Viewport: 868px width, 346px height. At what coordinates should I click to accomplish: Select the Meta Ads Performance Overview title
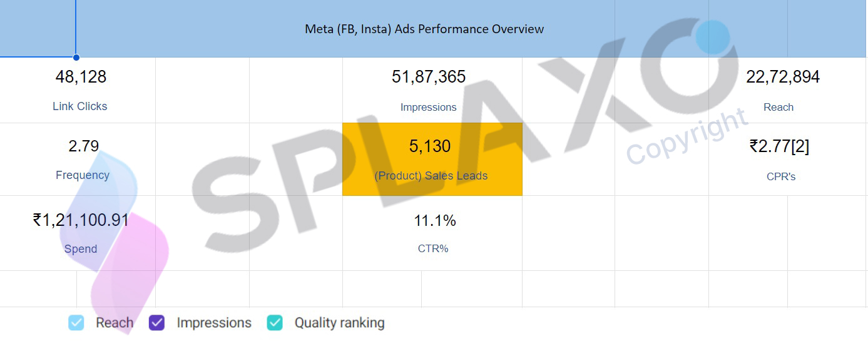coord(424,29)
